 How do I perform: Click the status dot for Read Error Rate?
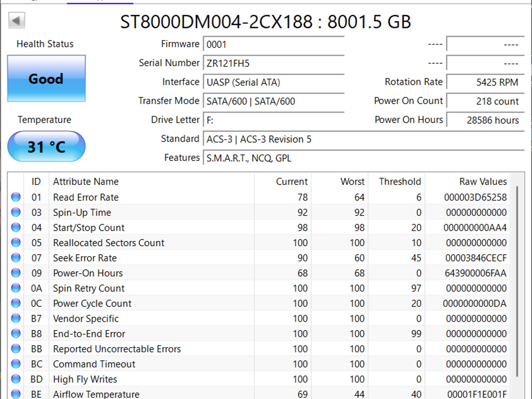16,197
